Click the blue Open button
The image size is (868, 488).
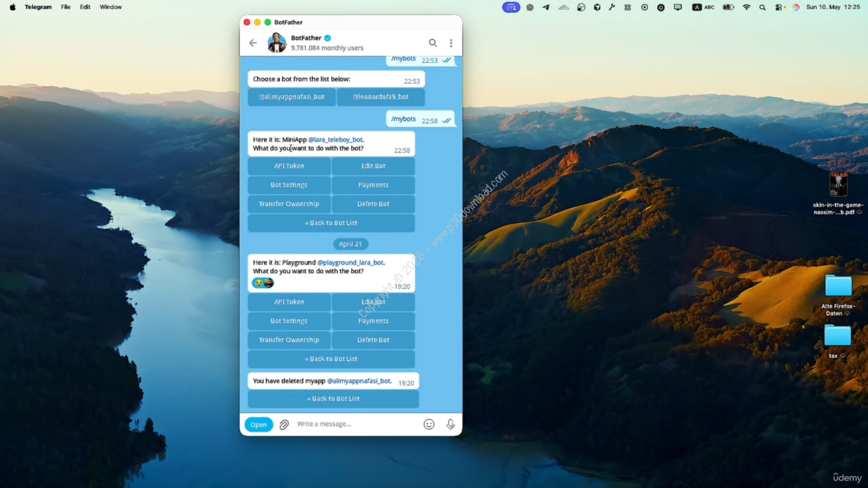pos(258,424)
